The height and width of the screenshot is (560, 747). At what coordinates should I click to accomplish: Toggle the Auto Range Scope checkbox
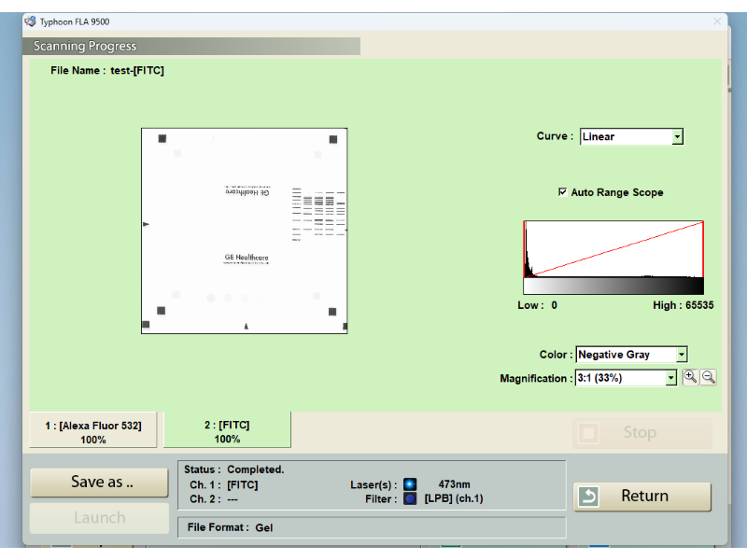tap(562, 192)
